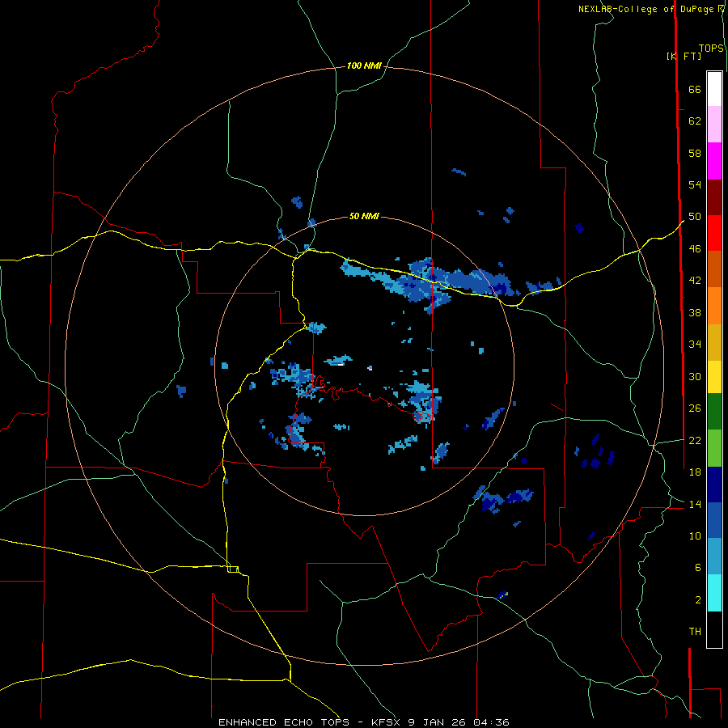Click the '34' legend value
This screenshot has height=728, width=728.
click(x=695, y=345)
